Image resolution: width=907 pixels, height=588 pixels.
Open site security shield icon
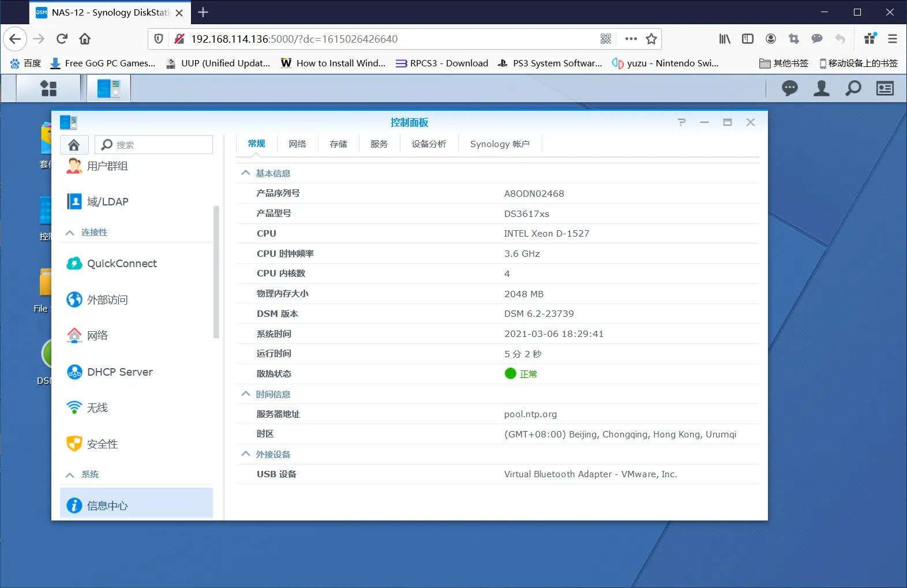(x=159, y=39)
